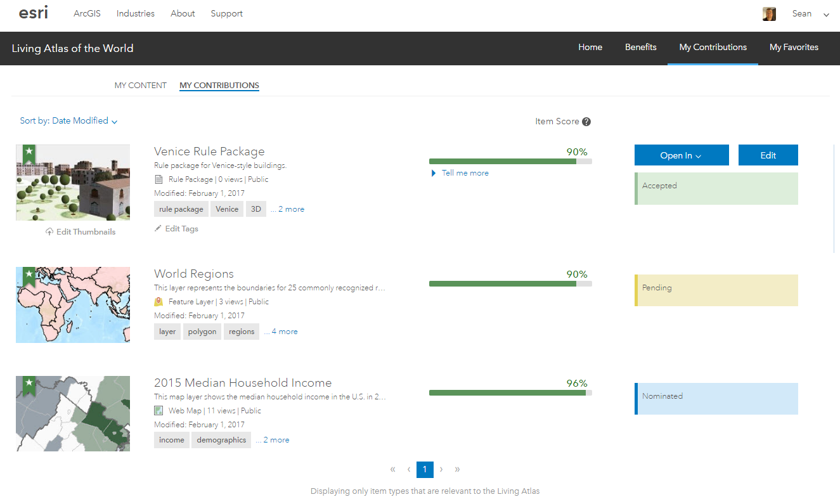This screenshot has width=840, height=504.
Task: Click the 96% item score progress bar
Action: tap(510, 393)
